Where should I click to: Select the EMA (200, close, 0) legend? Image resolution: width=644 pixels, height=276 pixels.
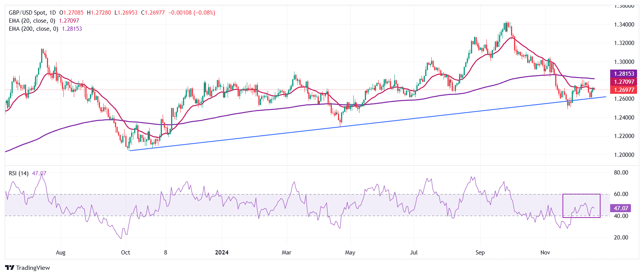pos(33,29)
